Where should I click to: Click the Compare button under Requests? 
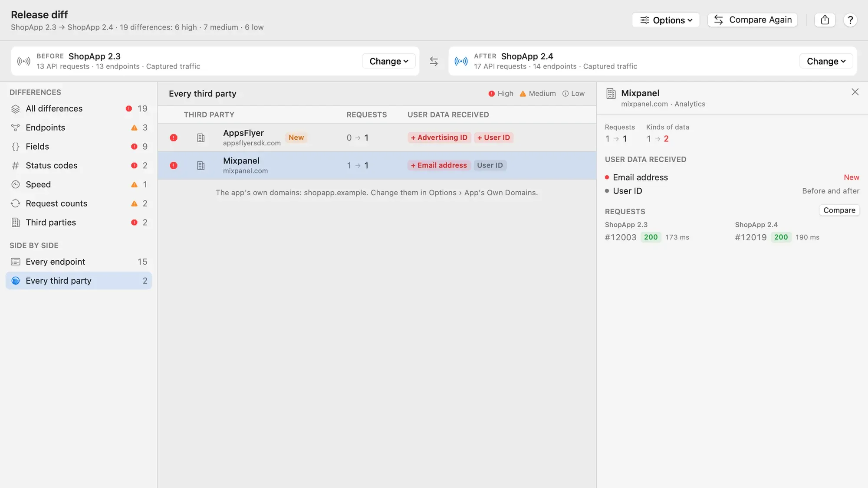coord(839,210)
